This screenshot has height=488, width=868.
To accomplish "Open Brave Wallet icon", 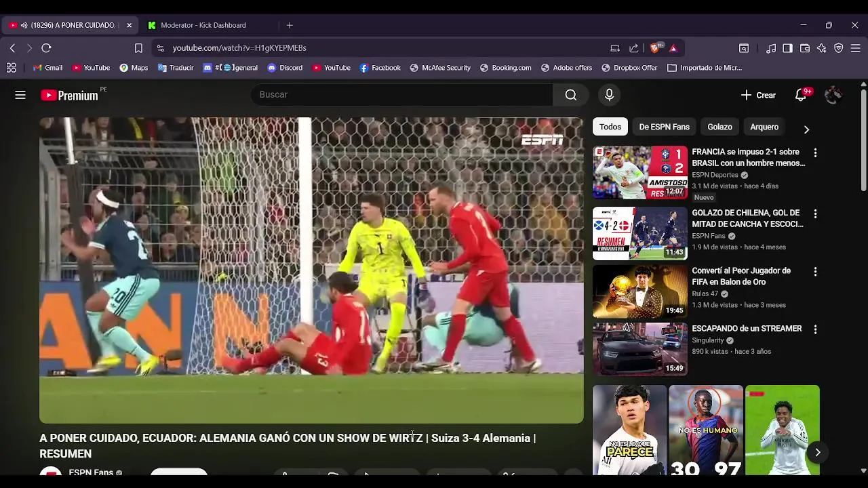I will coord(805,48).
